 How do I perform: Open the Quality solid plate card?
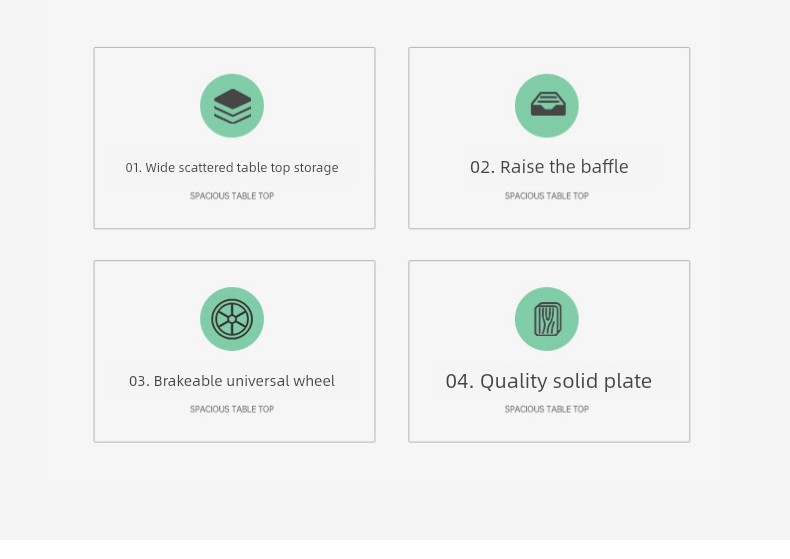[549, 352]
